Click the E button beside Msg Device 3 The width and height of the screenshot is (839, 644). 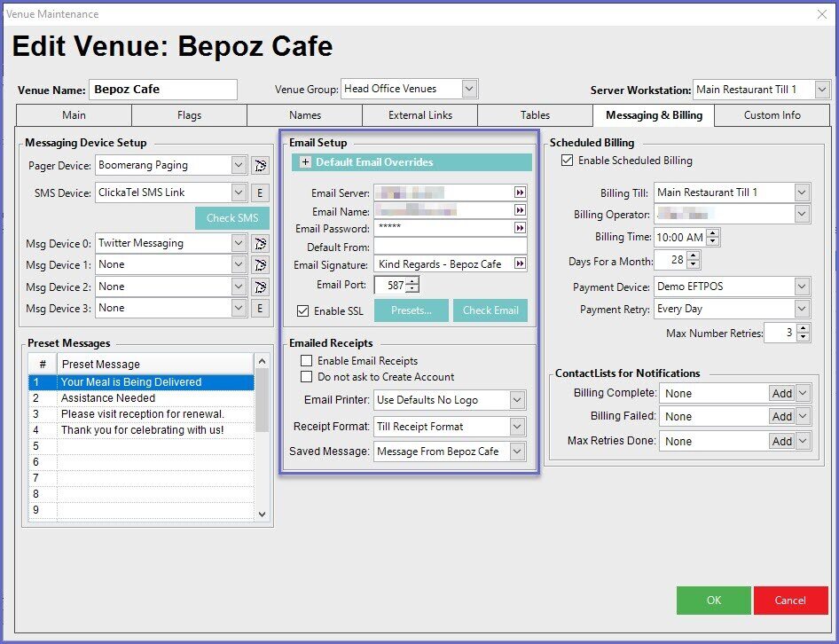coord(260,308)
